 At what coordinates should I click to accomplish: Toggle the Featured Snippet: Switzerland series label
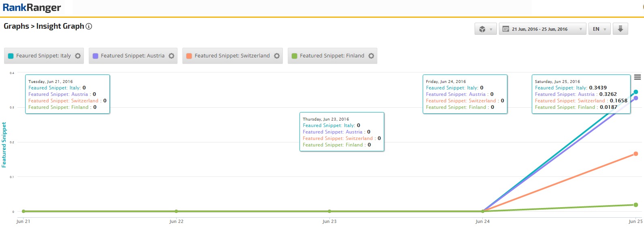pos(232,56)
